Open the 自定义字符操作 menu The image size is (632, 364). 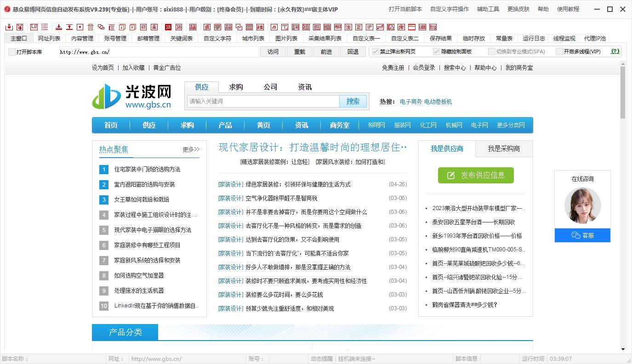pos(450,9)
